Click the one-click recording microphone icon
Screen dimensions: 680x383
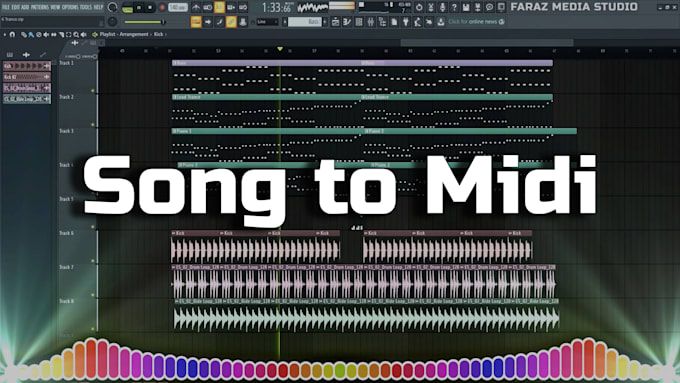[443, 7]
